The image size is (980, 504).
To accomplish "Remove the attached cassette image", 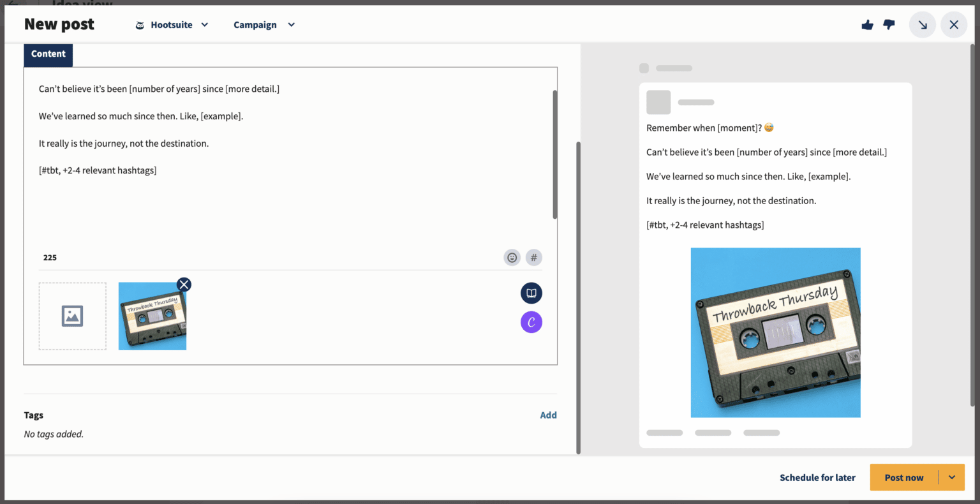I will coord(184,285).
